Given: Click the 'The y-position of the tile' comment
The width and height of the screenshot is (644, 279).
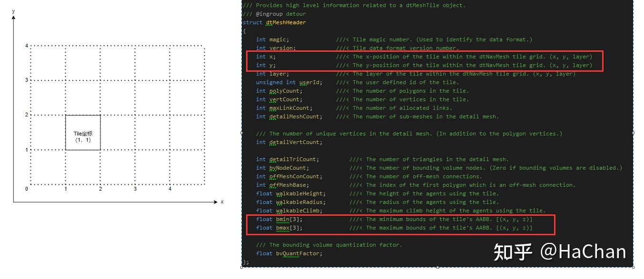Looking at the screenshot, I should (x=464, y=65).
